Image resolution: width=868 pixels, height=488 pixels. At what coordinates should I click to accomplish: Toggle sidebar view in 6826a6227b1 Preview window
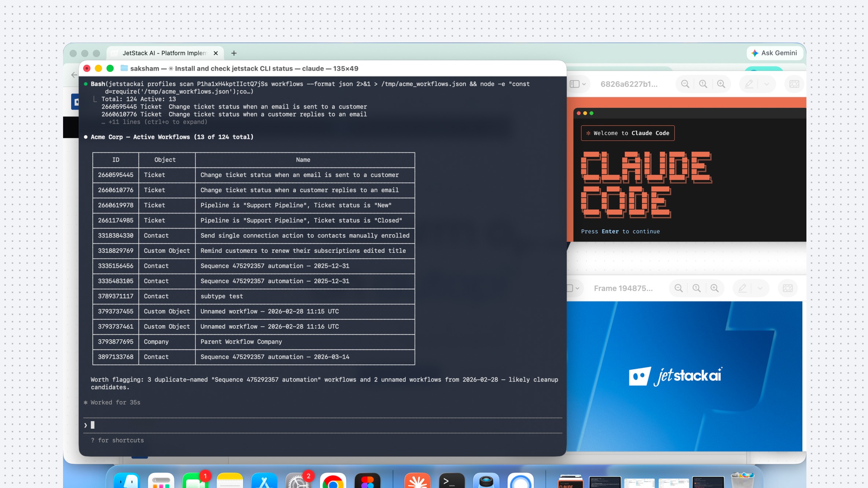point(574,84)
